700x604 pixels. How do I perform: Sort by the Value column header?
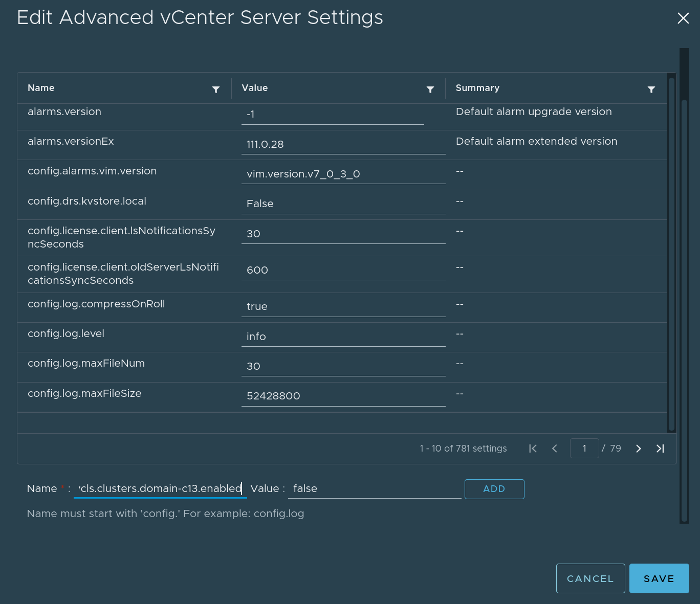pos(255,88)
